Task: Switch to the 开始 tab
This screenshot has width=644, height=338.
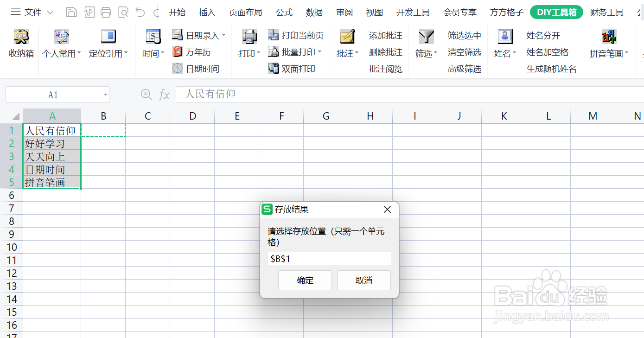Action: point(177,13)
